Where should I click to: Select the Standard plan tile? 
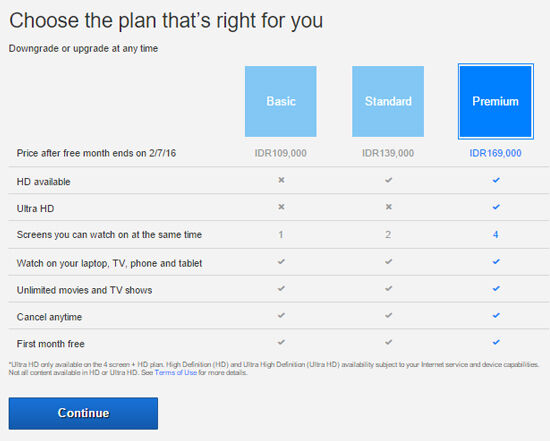(x=388, y=101)
